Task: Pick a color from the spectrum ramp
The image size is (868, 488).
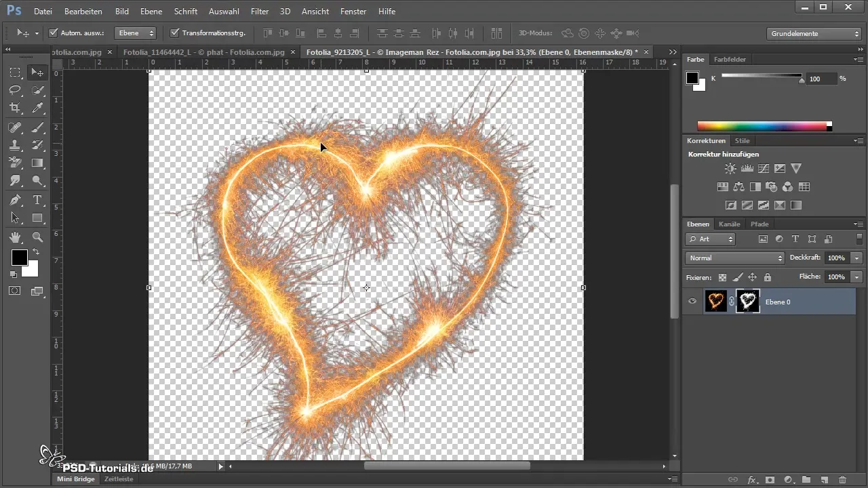Action: click(x=764, y=126)
